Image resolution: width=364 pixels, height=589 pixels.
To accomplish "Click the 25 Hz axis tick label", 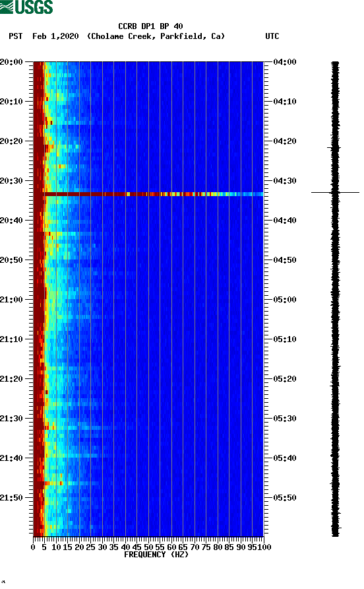I will point(91,547).
